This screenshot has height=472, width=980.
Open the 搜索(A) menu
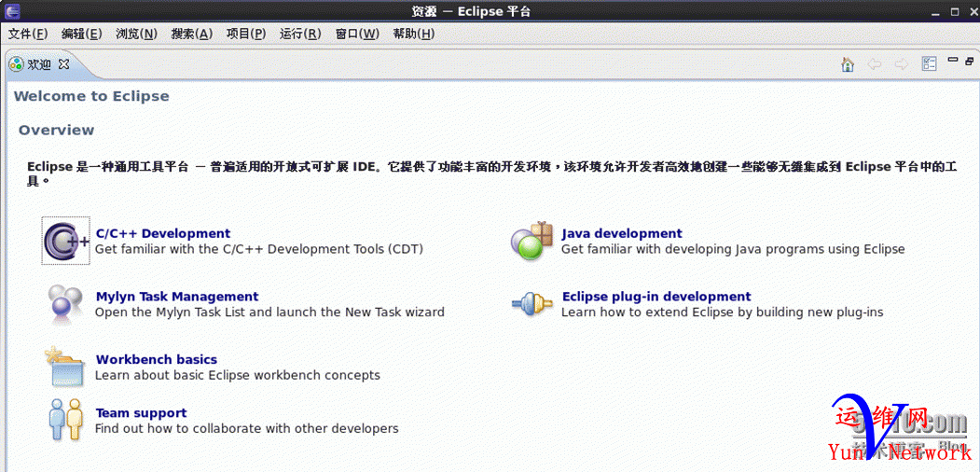(x=192, y=34)
